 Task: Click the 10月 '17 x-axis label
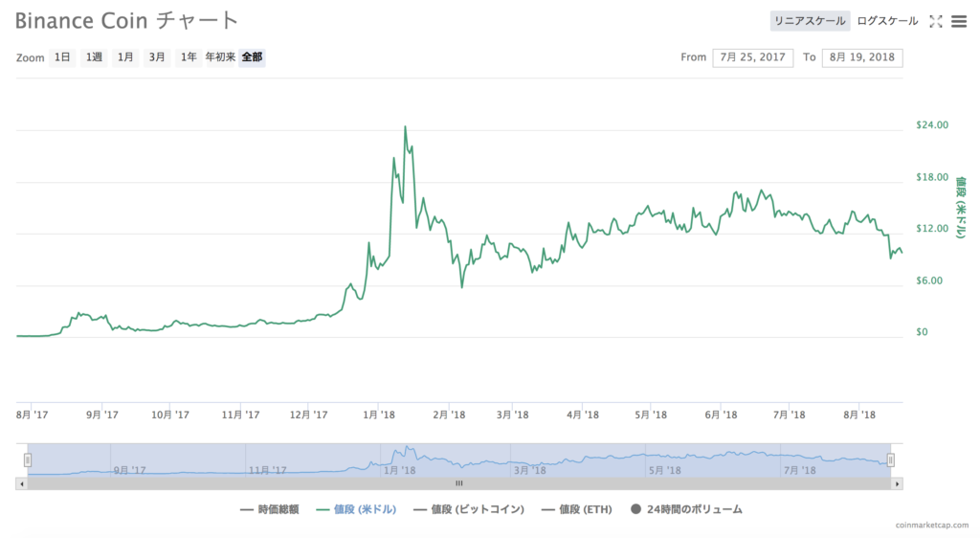point(170,415)
